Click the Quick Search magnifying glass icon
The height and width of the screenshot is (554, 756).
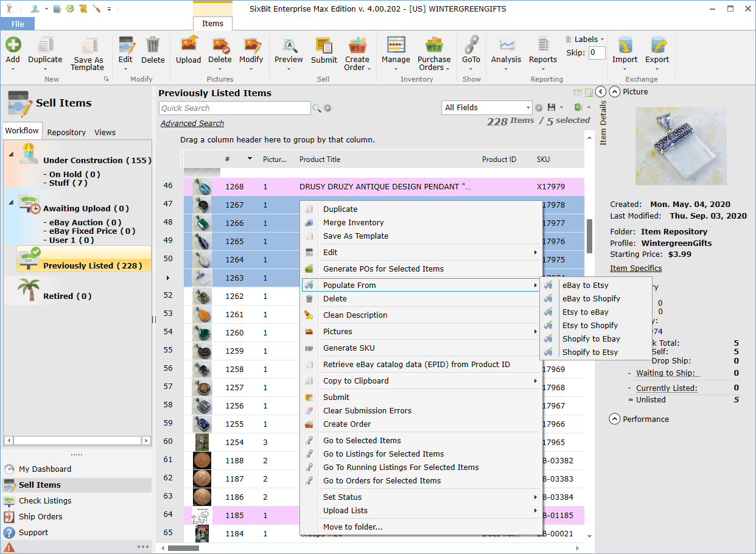[x=317, y=108]
